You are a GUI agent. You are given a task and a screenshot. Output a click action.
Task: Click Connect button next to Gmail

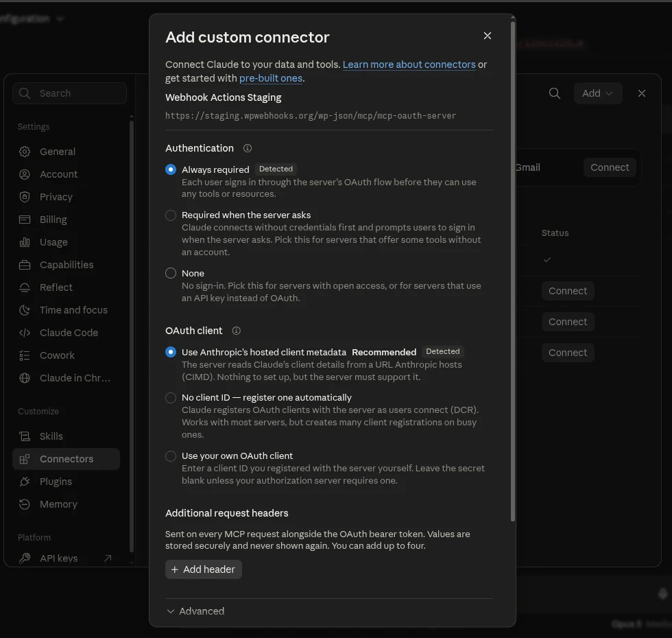click(x=610, y=167)
